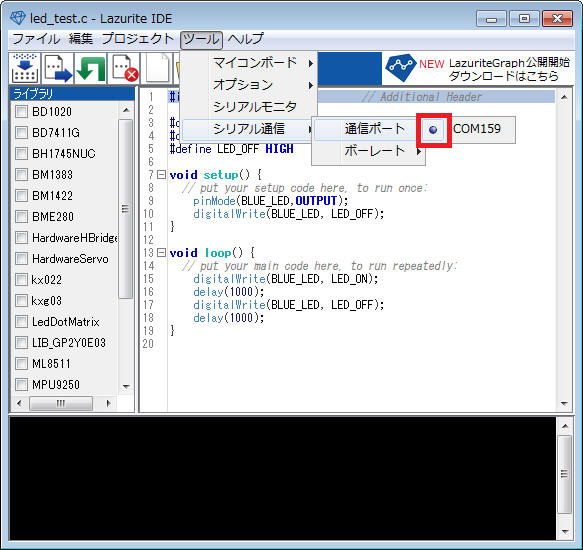Click the code editor scroll down arrow

click(564, 403)
